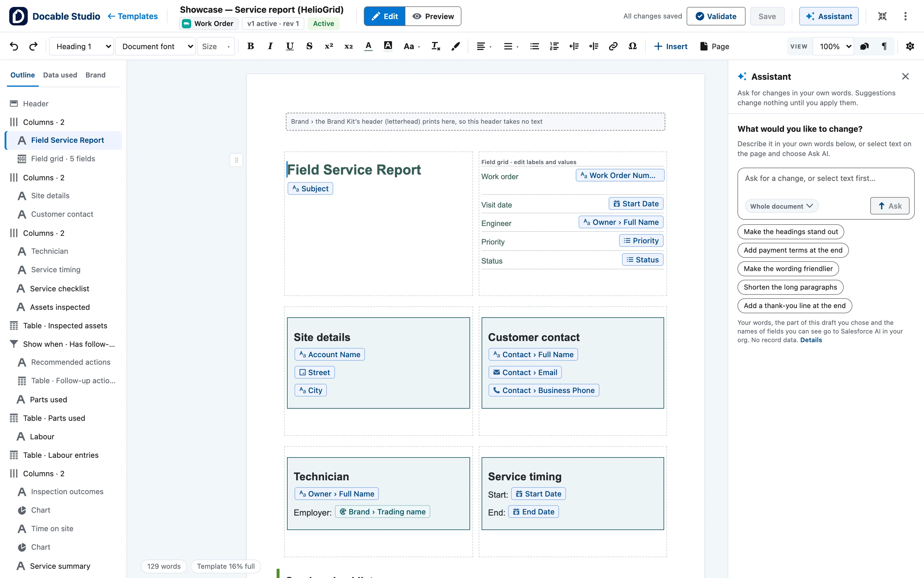Select Table · Inspected assets outline item

pyautogui.click(x=64, y=326)
